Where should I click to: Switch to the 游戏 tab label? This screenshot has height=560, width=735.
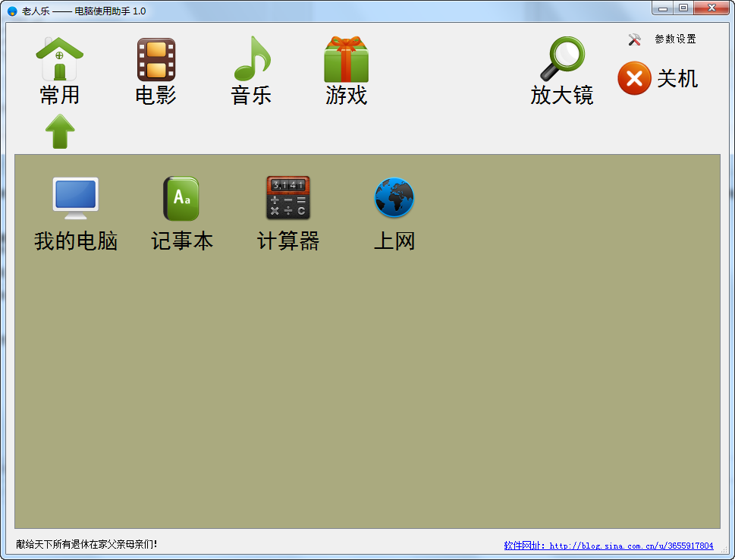tap(347, 95)
